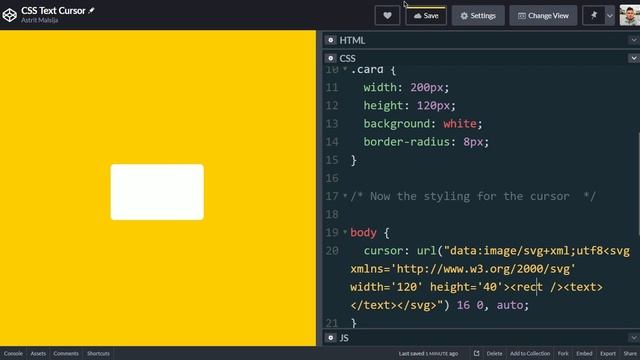Fork this pen
Viewport: 640px width, 360px height.
click(563, 353)
